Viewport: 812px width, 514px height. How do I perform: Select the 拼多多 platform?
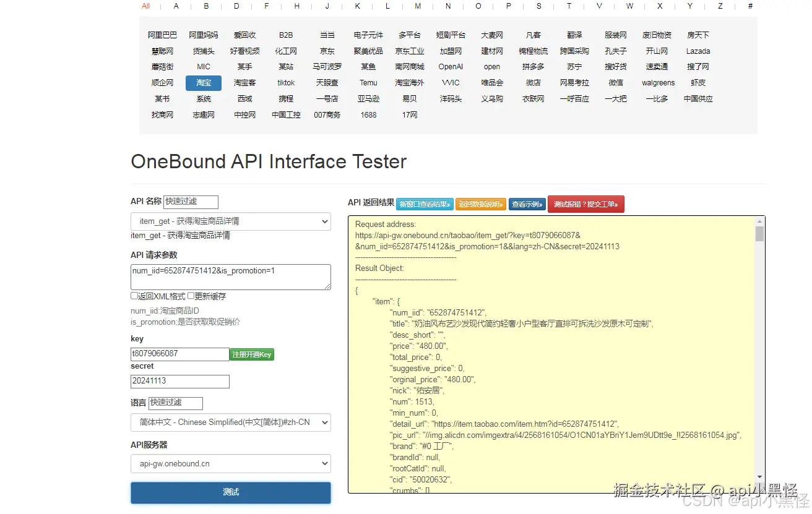(533, 67)
